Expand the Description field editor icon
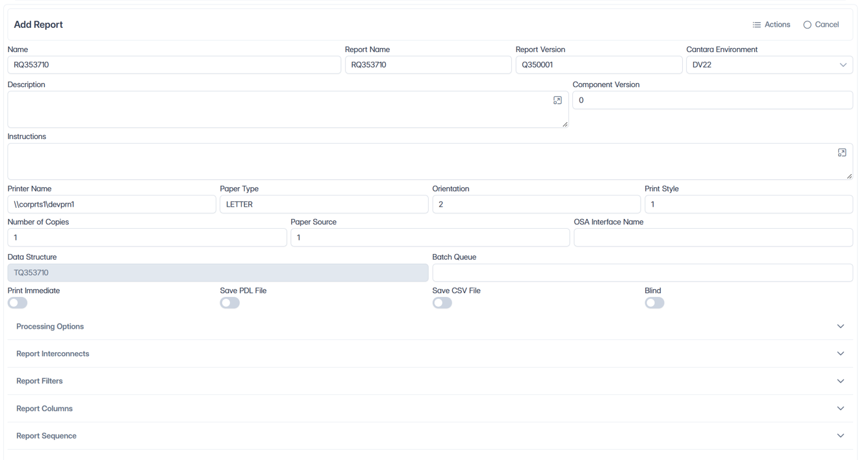Image resolution: width=868 pixels, height=460 pixels. 557,100
